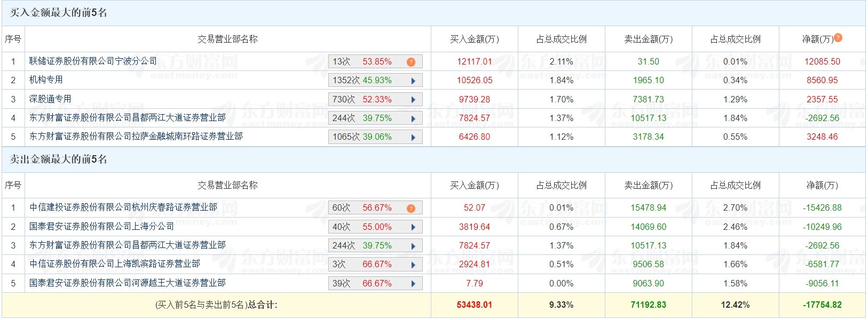This screenshot has height=320, width=868.
Task: Click buy amount 9739.28
Action: (475, 100)
